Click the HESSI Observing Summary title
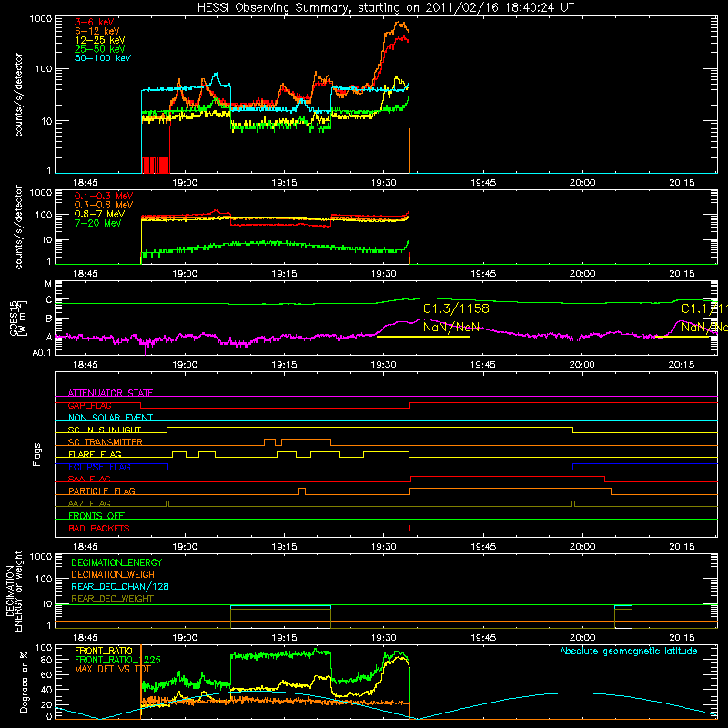 pos(385,8)
